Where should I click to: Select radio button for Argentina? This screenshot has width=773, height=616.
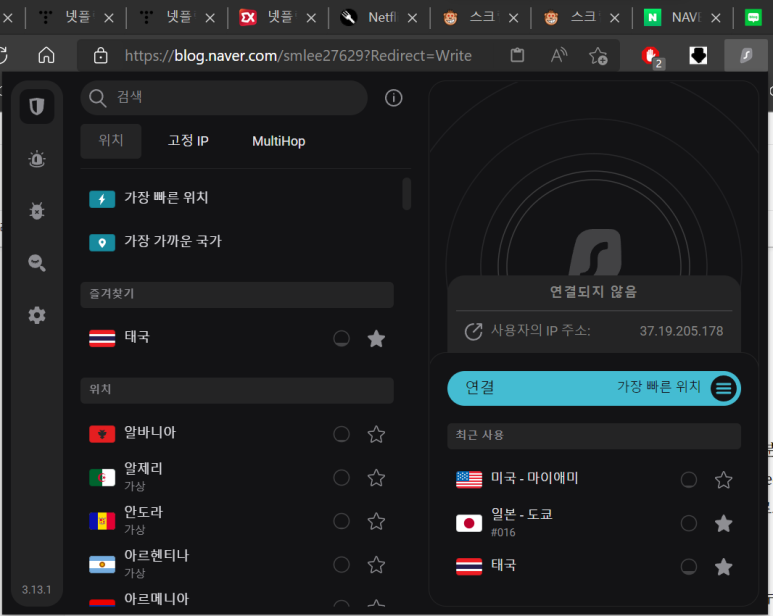point(341,564)
